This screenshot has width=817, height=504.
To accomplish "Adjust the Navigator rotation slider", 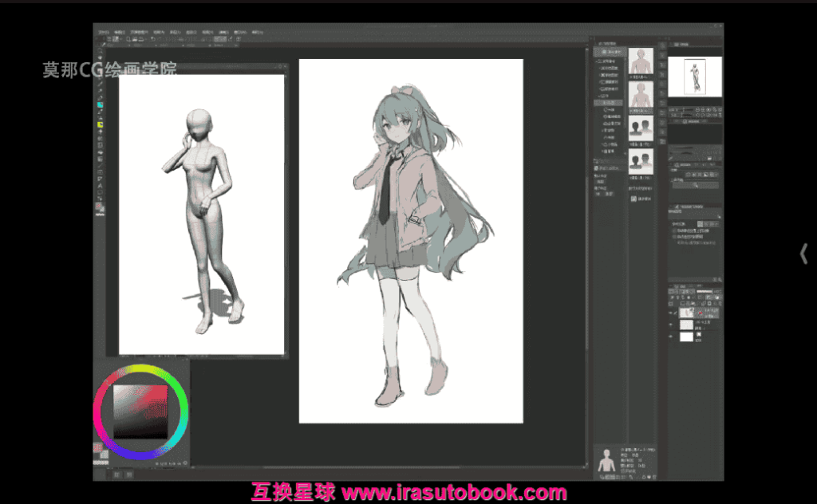I will [x=684, y=115].
